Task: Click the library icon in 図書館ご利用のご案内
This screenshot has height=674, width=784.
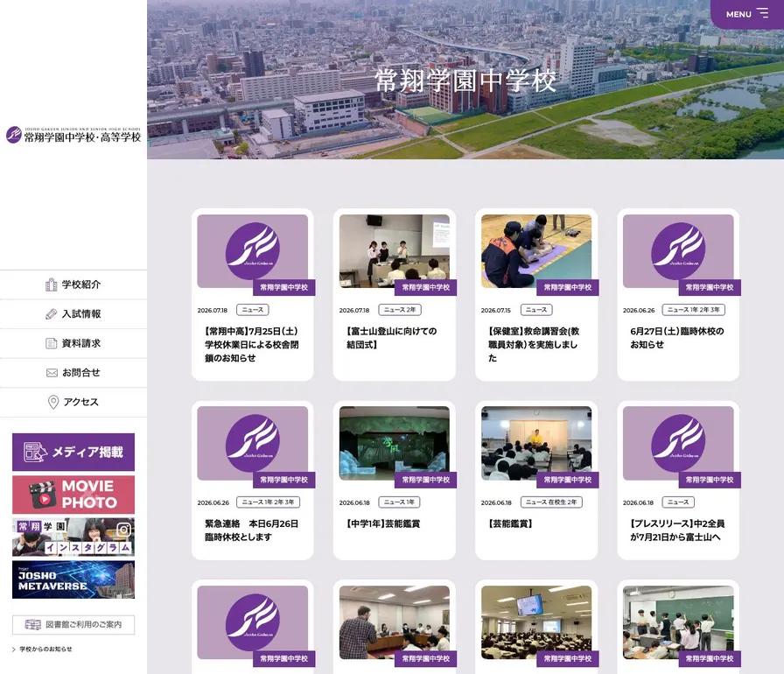Action: coord(33,624)
